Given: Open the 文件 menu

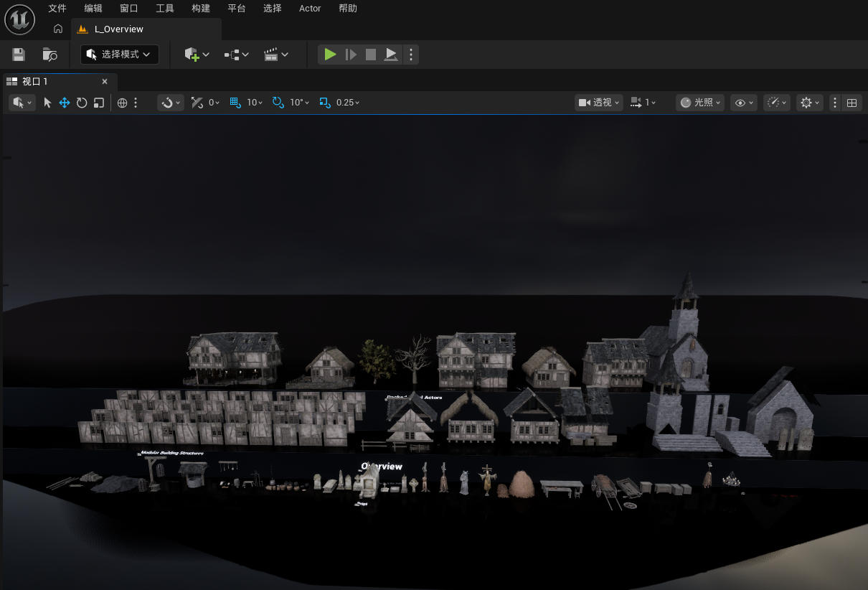Looking at the screenshot, I should click(x=57, y=9).
